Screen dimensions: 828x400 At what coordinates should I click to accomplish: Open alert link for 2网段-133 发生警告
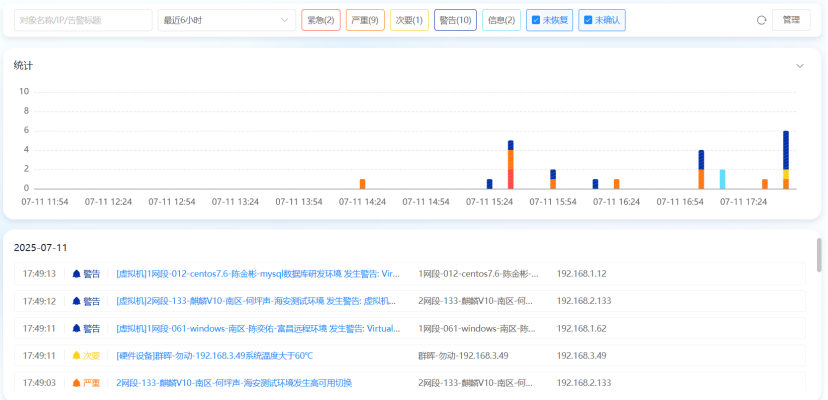click(256, 301)
